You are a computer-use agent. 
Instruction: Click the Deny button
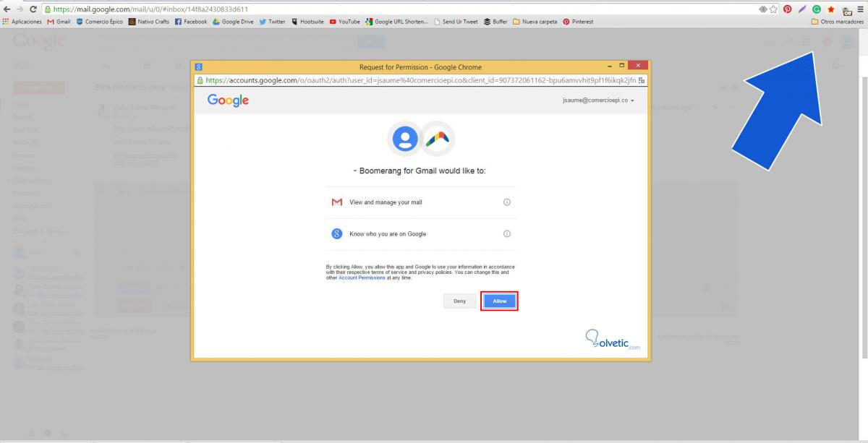[459, 301]
